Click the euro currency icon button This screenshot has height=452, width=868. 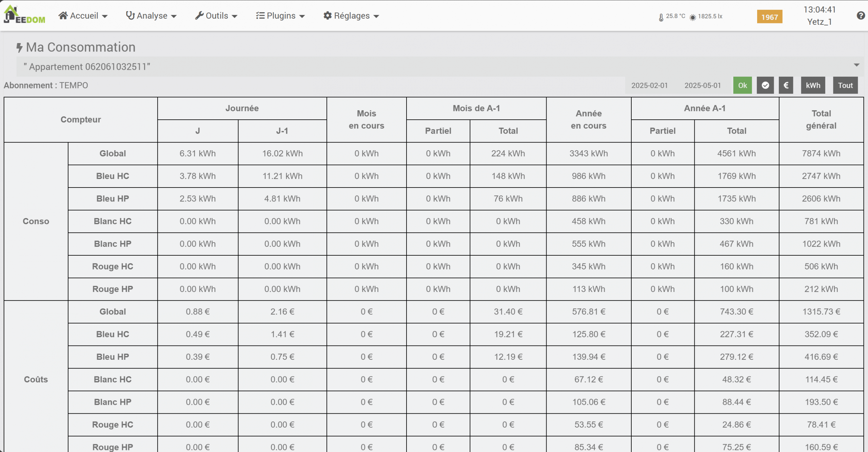(x=786, y=85)
